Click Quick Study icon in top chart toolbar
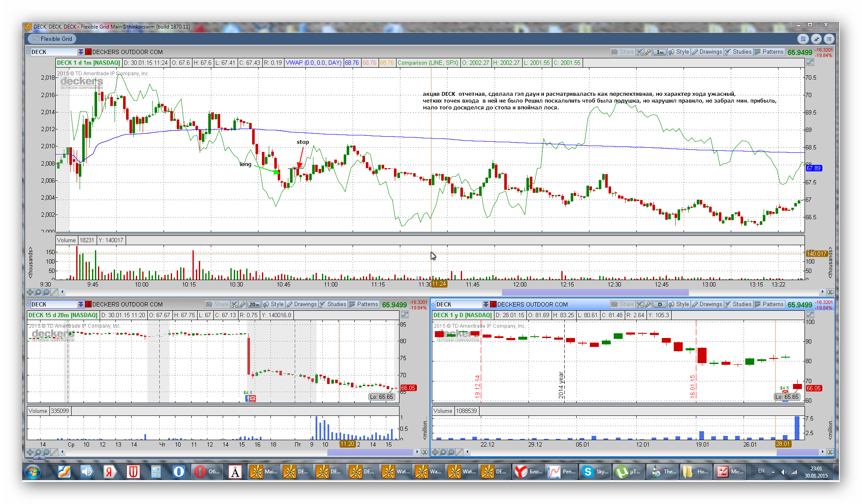The height and width of the screenshot is (504, 862). 640,52
